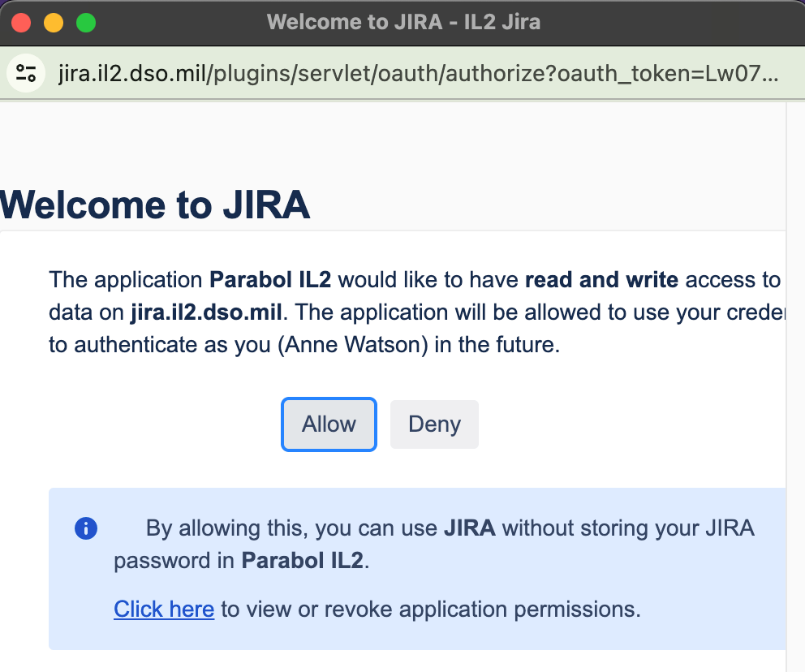This screenshot has height=672, width=805.
Task: Click the name "Anne Watson" in the message
Action: pyautogui.click(x=347, y=345)
